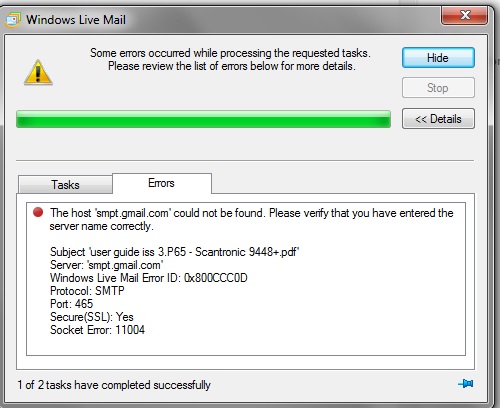
Task: Click the yellow warning triangle icon
Action: click(x=38, y=73)
